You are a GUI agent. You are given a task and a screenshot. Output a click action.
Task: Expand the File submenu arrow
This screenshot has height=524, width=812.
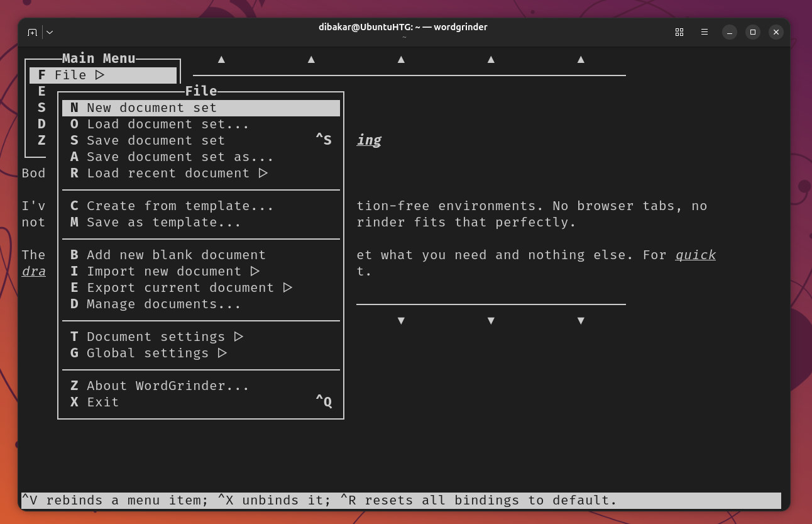(x=100, y=75)
